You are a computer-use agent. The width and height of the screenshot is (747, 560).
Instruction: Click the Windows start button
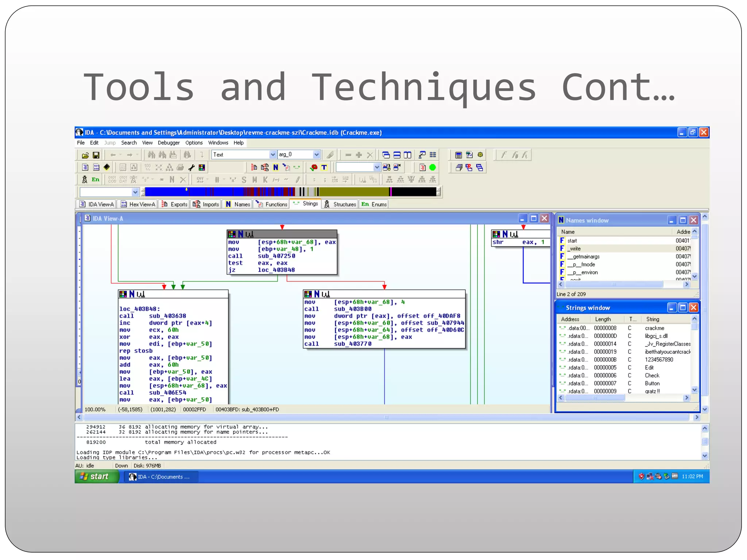pos(97,477)
